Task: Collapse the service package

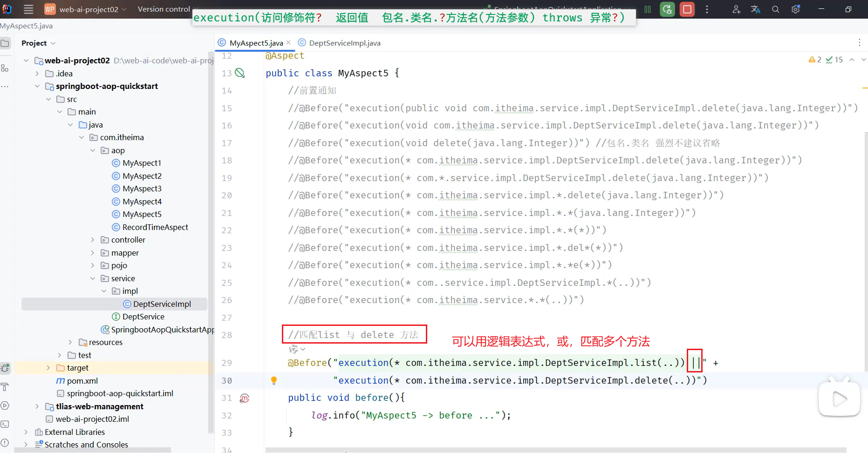Action: (93, 278)
